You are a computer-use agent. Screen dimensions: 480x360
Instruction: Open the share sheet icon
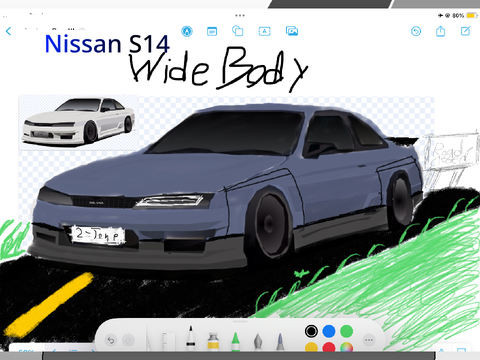[x=440, y=31]
